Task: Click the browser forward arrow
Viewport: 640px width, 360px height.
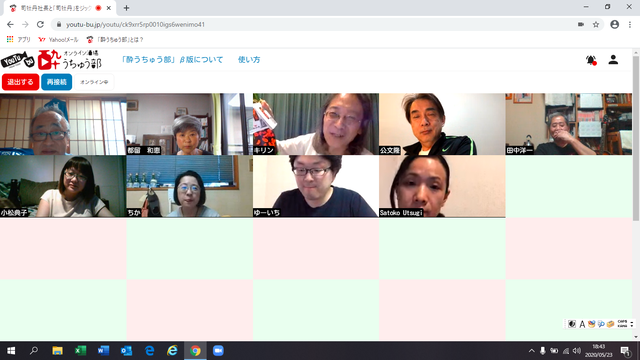Action: [25, 24]
